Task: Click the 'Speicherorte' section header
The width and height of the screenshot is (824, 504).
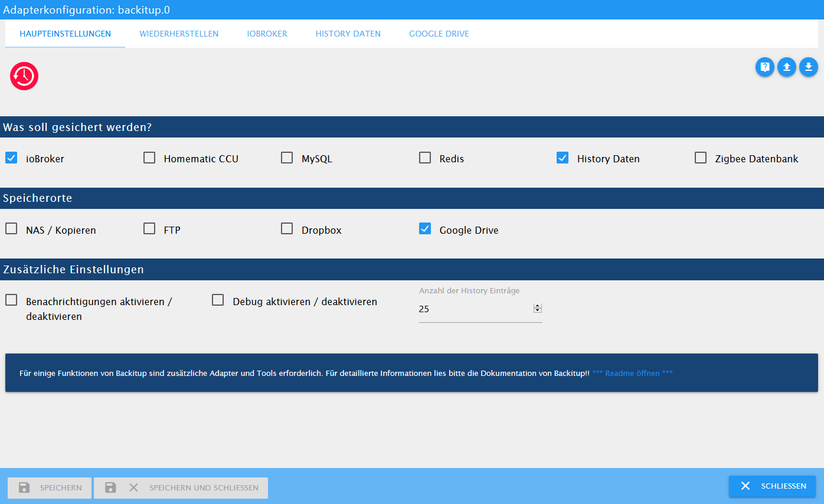Action: point(412,198)
